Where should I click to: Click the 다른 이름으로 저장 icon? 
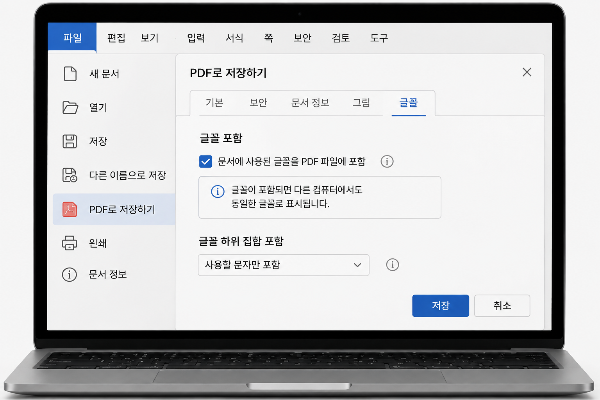pyautogui.click(x=70, y=175)
